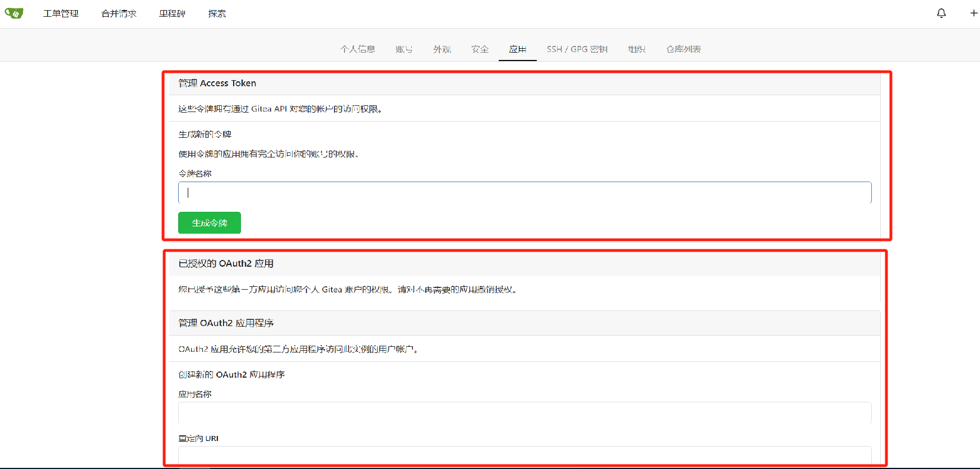
Task: Open the SSH / GPG 密钥 tab
Action: click(x=577, y=49)
